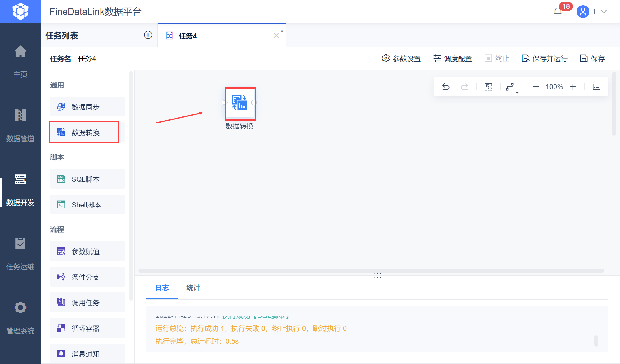Image resolution: width=620 pixels, height=364 pixels.
Task: Click the fit-to-canvas selection icon
Action: (x=488, y=87)
